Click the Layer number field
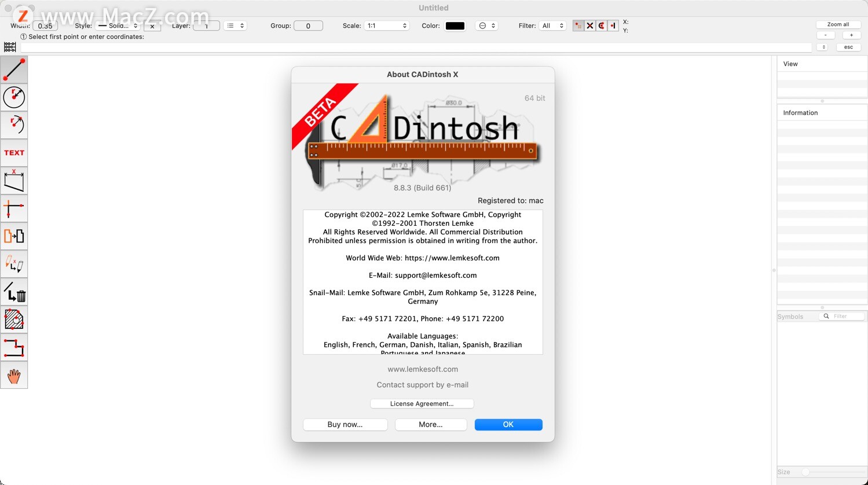868x485 pixels. click(206, 26)
